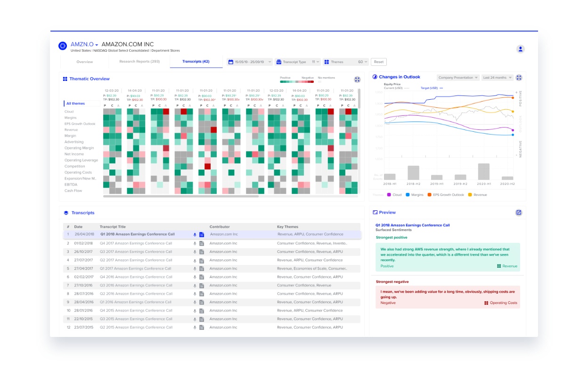588x368 pixels.
Task: Open the Transcript Type filter dropdown
Action: [x=298, y=62]
